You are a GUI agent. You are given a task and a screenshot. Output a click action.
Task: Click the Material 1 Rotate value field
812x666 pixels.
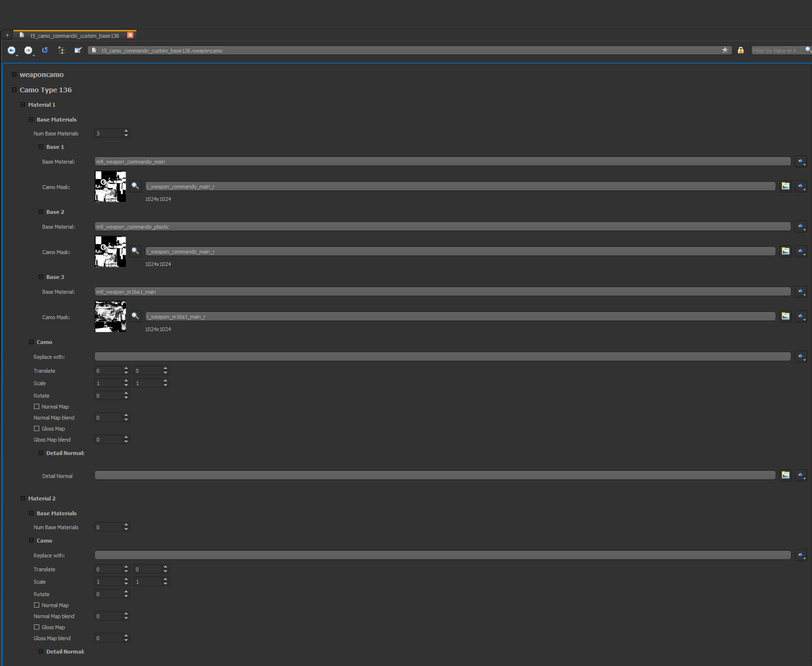[109, 395]
